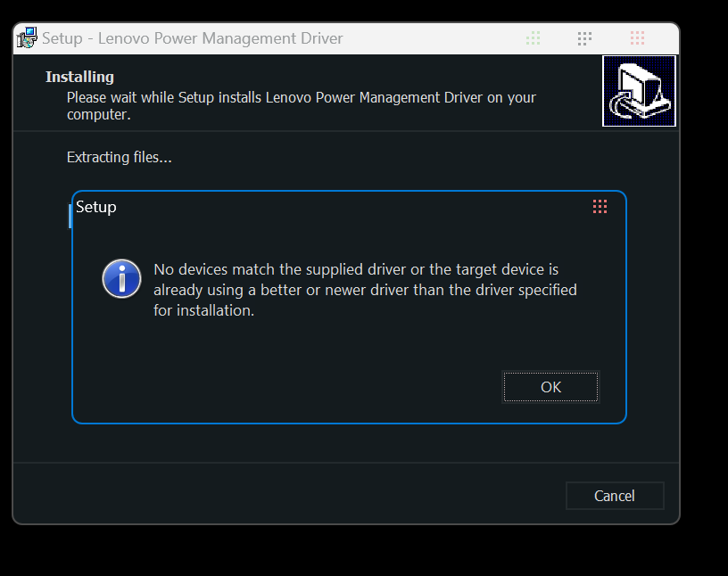Click the computer install graphic in header

pyautogui.click(x=639, y=91)
